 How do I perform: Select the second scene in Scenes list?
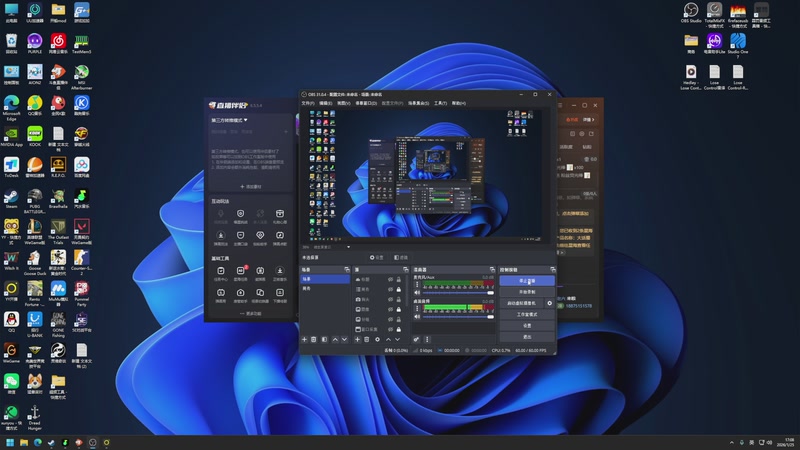(325, 289)
